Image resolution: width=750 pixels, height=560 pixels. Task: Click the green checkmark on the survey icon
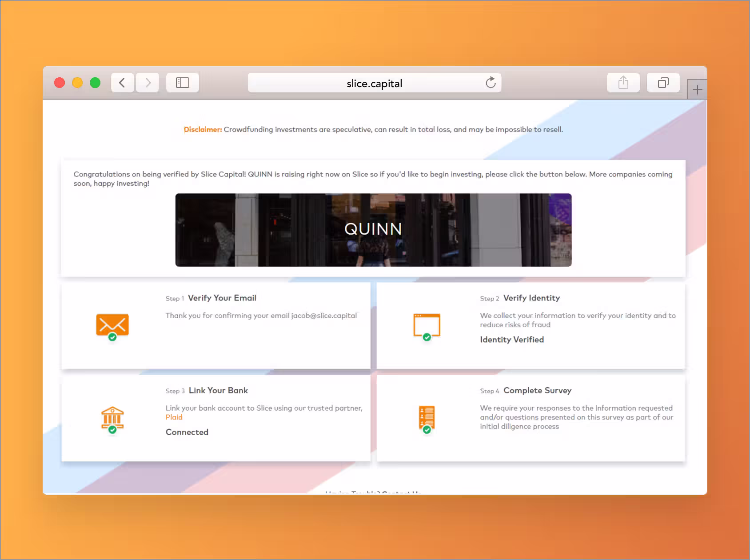click(x=427, y=429)
